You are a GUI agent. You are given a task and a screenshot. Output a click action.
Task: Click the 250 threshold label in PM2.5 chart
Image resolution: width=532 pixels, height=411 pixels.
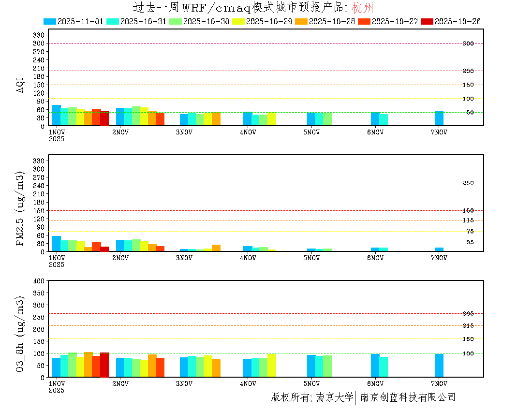tap(468, 183)
